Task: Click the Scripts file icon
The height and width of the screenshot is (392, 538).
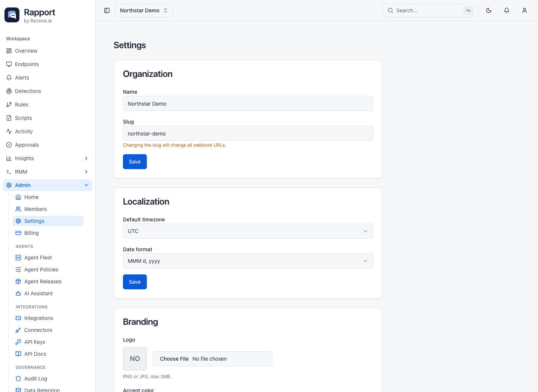Action: (9, 118)
